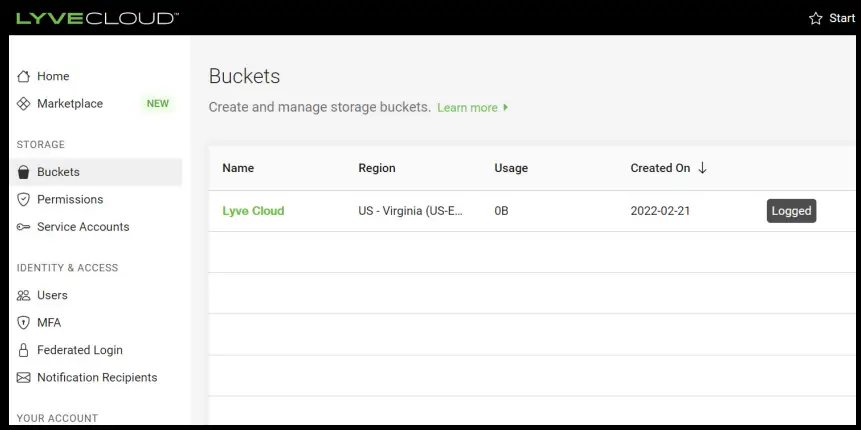
Task: Go to Service Accounts page
Action: click(x=83, y=227)
